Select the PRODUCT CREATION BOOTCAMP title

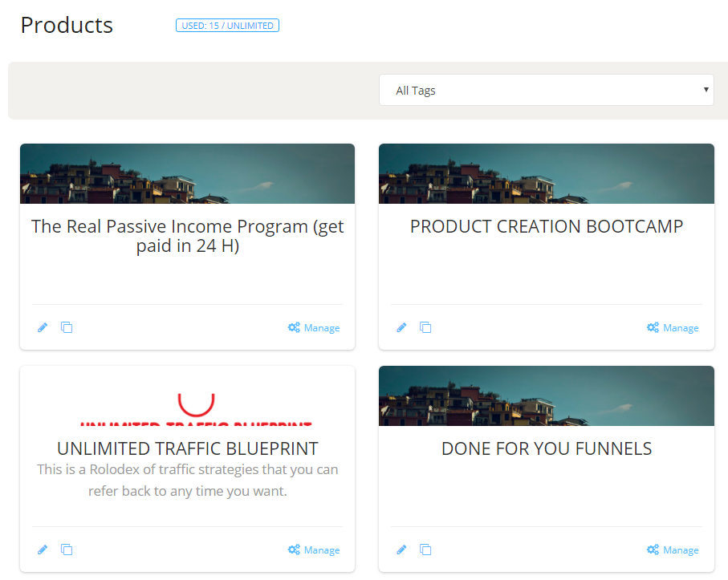[547, 226]
